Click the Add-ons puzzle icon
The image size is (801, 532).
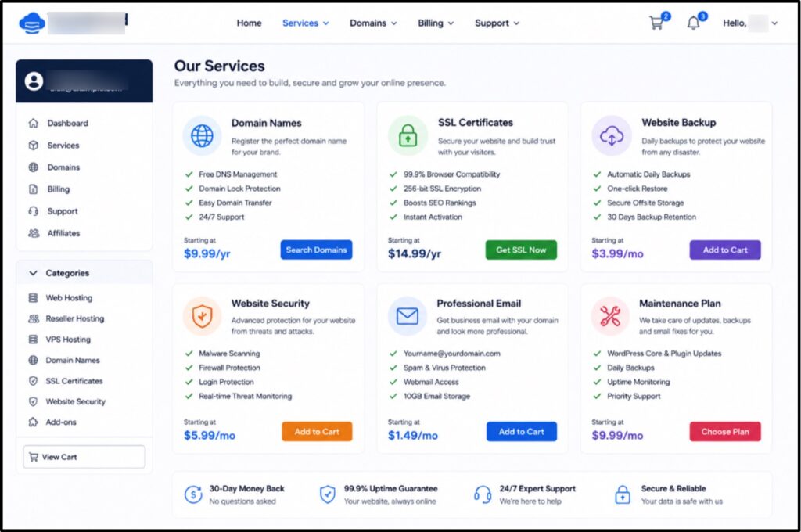point(33,422)
